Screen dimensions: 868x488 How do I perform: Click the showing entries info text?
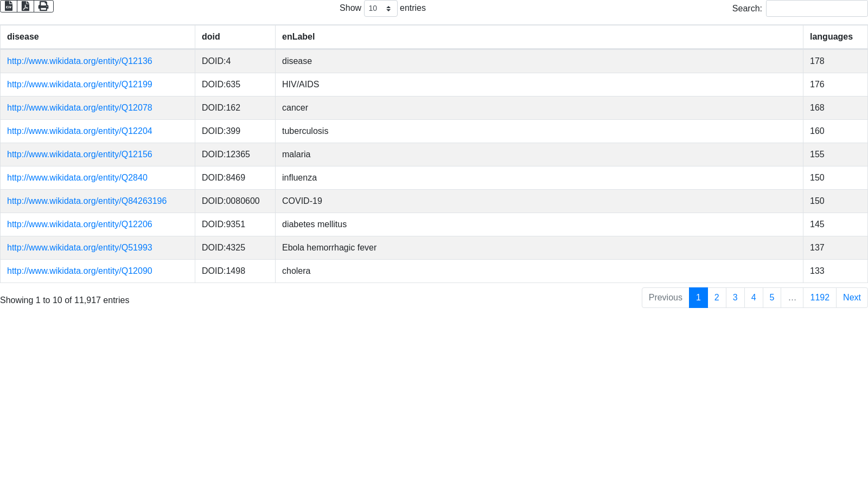click(x=65, y=300)
